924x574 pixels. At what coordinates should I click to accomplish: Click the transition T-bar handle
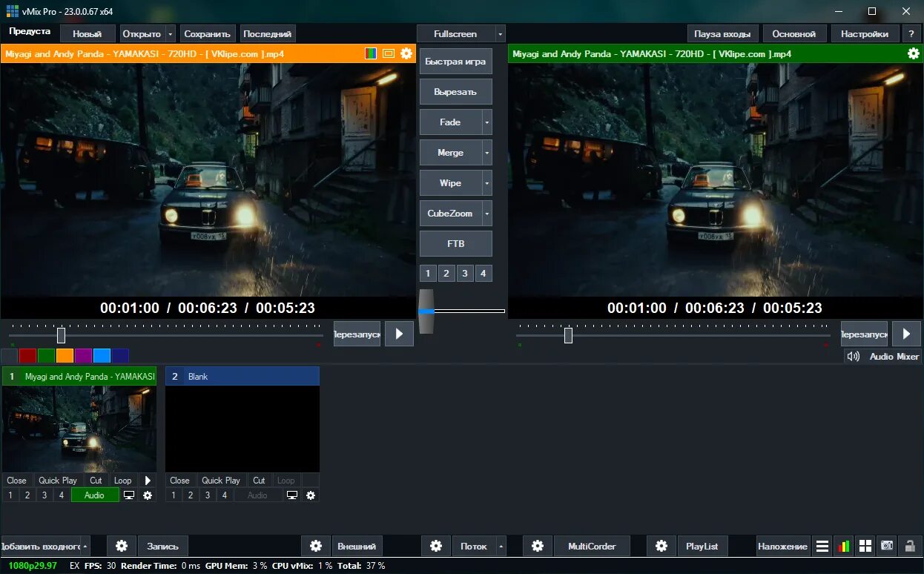pos(426,311)
